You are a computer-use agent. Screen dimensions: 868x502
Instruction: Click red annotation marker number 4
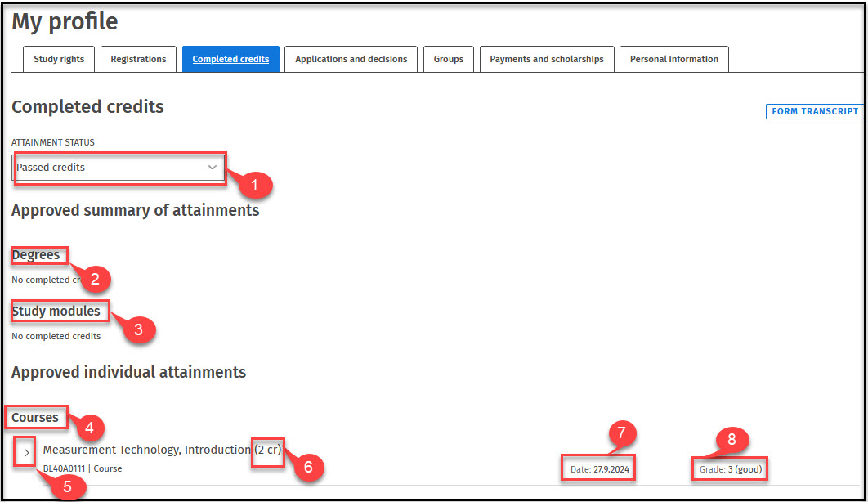(90, 426)
